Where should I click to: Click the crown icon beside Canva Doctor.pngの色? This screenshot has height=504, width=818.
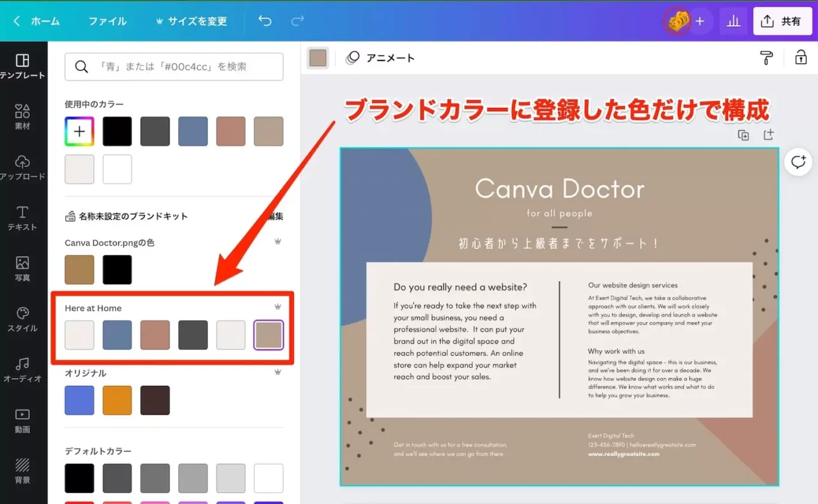coord(277,242)
